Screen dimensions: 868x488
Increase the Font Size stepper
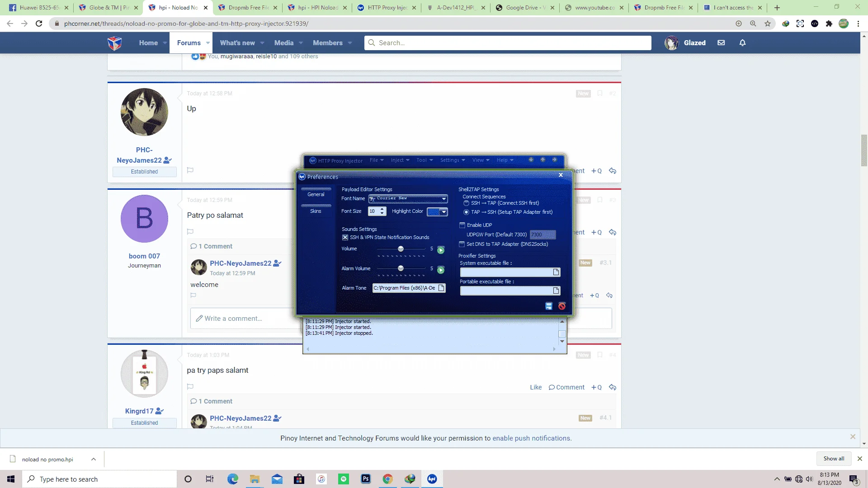click(x=382, y=209)
